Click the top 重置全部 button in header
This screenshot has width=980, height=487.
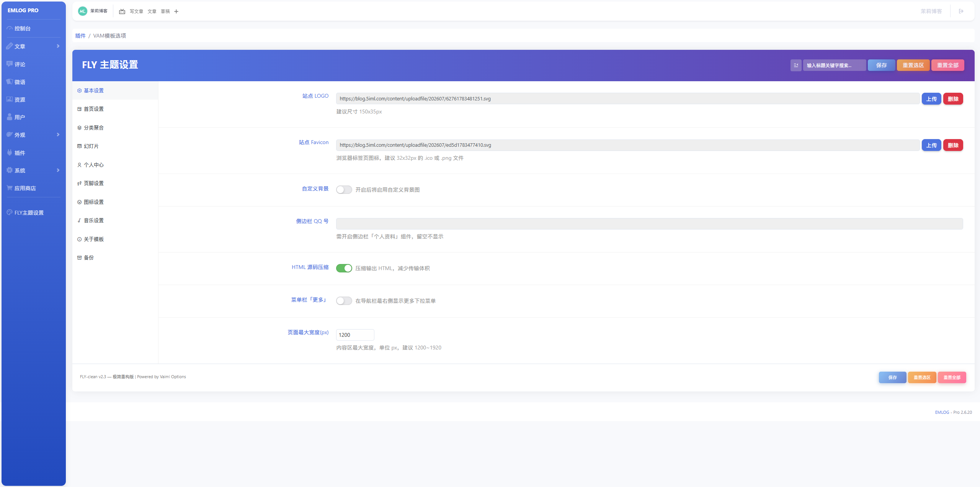pos(948,65)
